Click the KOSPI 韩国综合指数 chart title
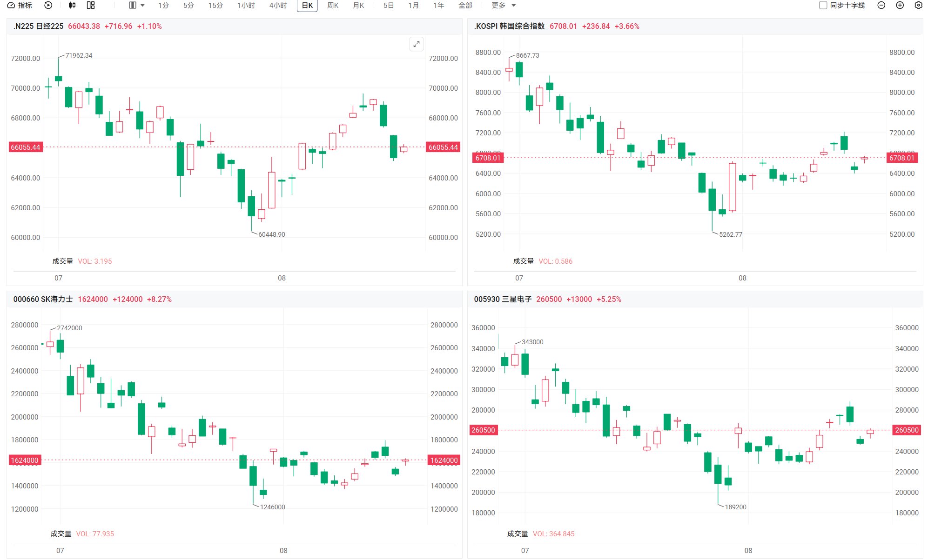928x560 pixels. coord(509,26)
